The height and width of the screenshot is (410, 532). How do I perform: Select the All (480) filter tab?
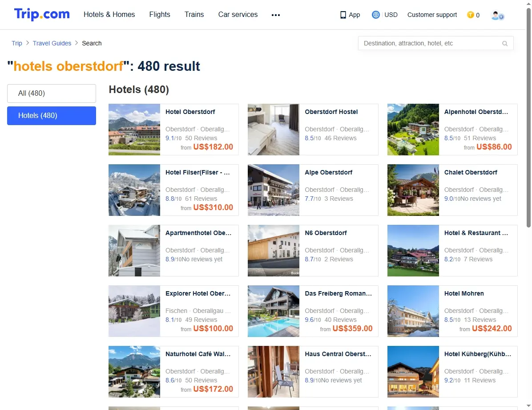52,93
